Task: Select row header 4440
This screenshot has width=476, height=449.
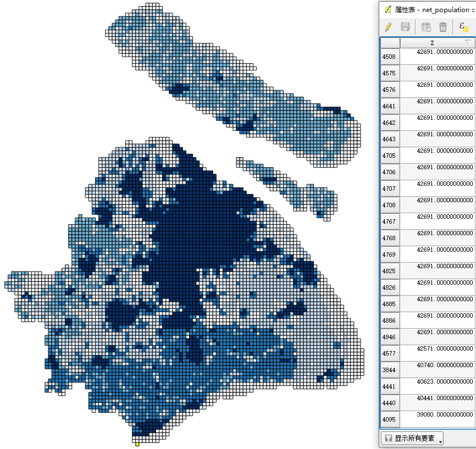Action: [390, 403]
